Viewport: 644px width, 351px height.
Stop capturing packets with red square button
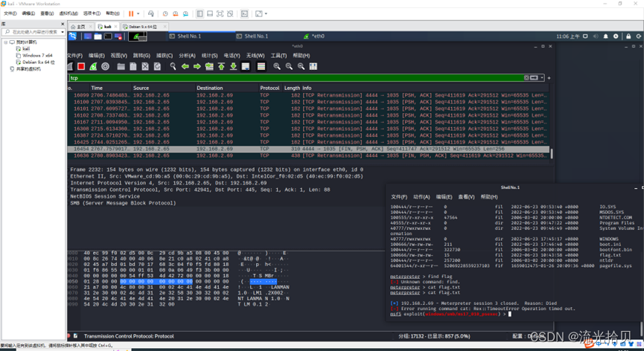[81, 66]
